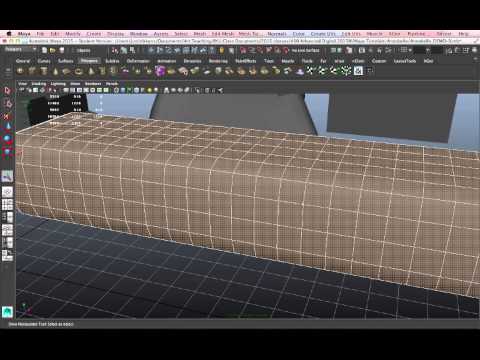
Task: Toggle wireframe display in the panel toolbar
Action: coord(116,90)
